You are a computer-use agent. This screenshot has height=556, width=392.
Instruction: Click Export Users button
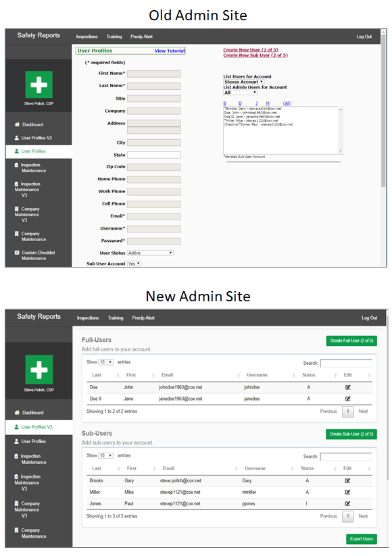pos(362,538)
